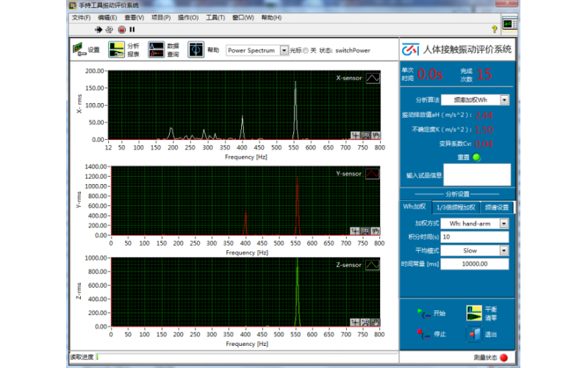Pause execution with the pause icon
The height and width of the screenshot is (368, 588).
point(132,29)
